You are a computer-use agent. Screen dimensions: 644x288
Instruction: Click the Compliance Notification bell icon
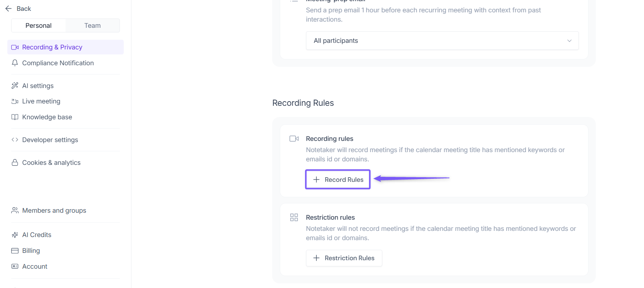point(15,63)
